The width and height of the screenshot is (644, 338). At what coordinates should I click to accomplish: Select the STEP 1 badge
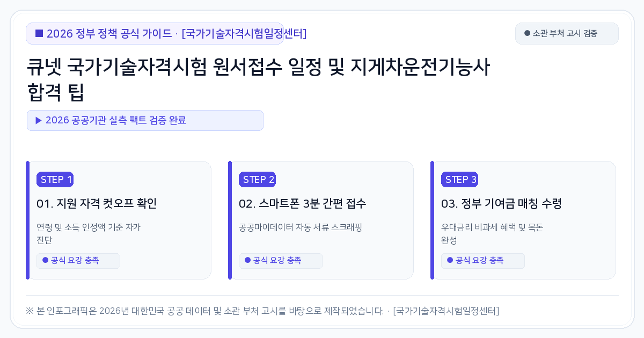point(55,180)
